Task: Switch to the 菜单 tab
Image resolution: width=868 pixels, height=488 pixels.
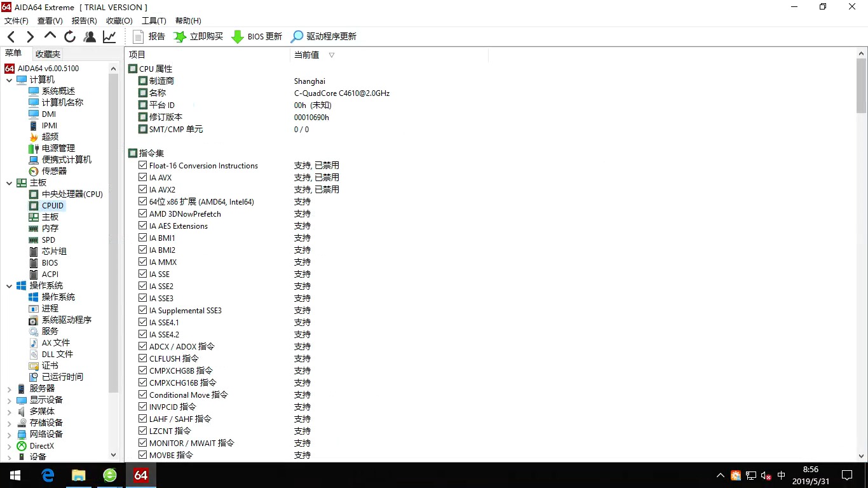Action: [x=13, y=53]
